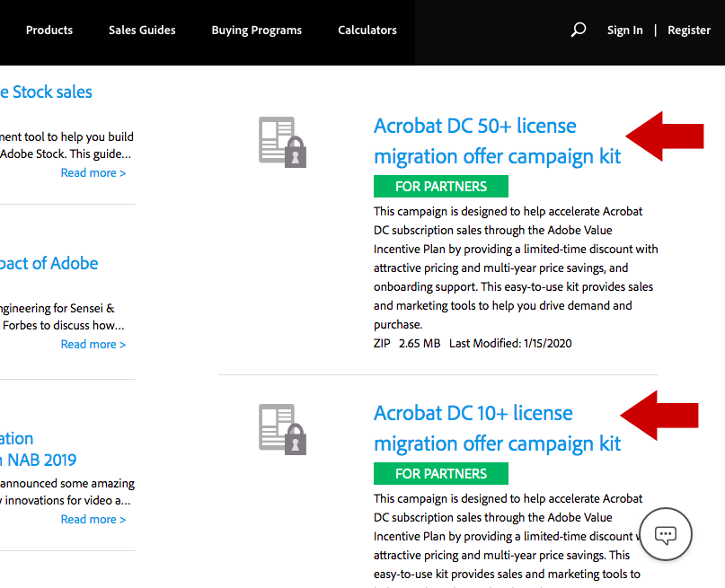The height and width of the screenshot is (588, 725).
Task: Click locked document icon for 10+ license kit
Action: click(282, 430)
